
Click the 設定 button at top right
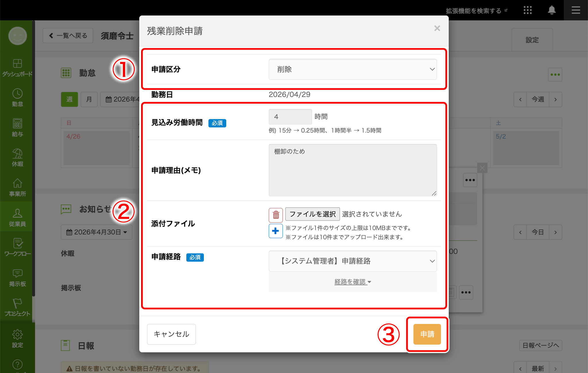point(532,40)
